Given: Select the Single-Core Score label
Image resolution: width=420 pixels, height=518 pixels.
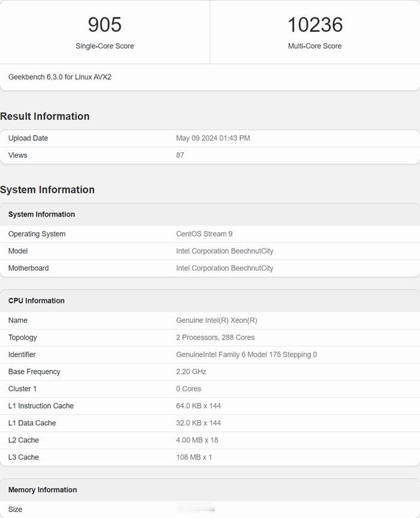Looking at the screenshot, I should click(x=104, y=46).
